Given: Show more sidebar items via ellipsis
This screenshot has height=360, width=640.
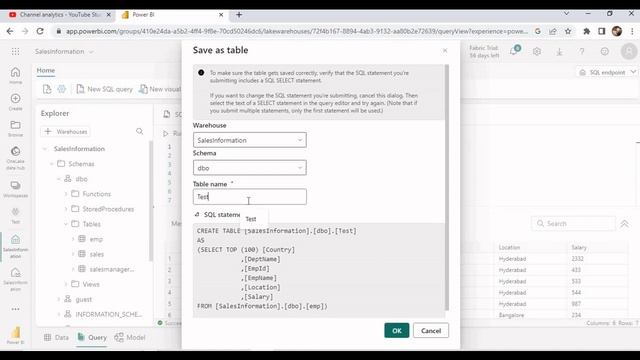Looking at the screenshot, I should point(16,309).
